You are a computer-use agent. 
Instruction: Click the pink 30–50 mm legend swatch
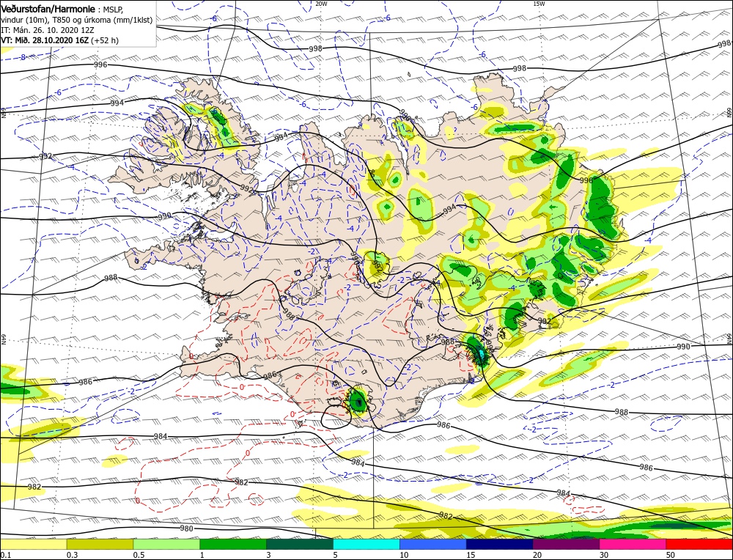pyautogui.click(x=633, y=544)
